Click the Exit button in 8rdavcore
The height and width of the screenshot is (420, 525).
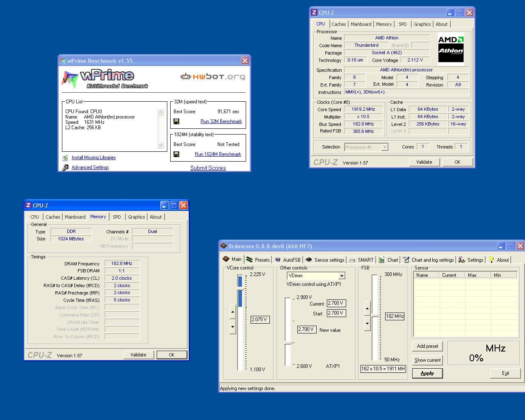[505, 373]
